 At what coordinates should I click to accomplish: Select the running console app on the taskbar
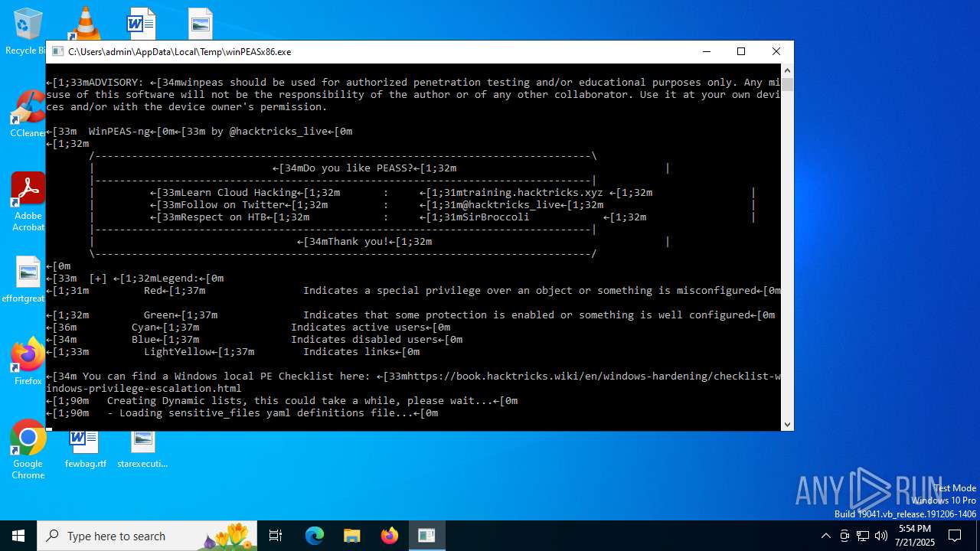426,536
